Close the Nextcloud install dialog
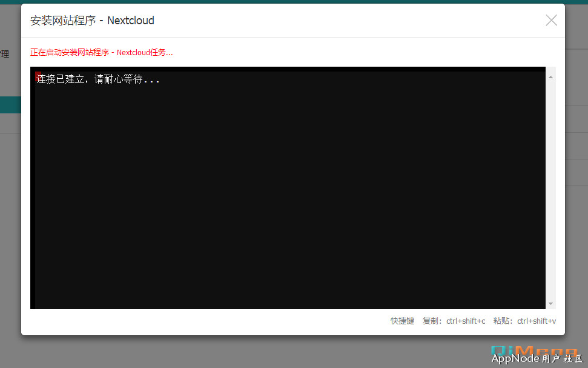The width and height of the screenshot is (588, 368). [551, 21]
